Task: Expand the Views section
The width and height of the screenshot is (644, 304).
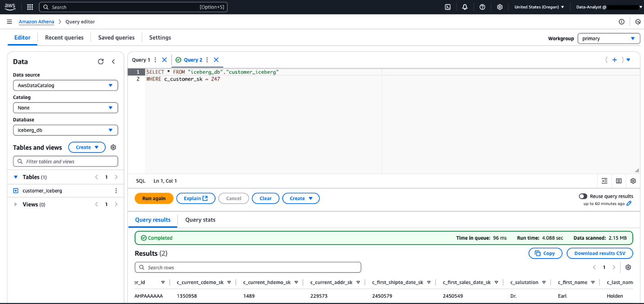Action: pyautogui.click(x=16, y=204)
